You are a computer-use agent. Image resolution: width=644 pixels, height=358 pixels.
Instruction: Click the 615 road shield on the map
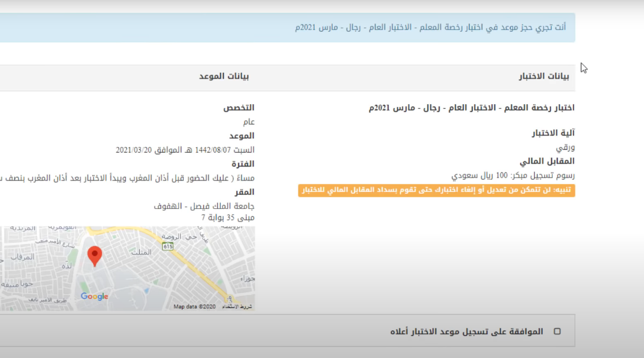pyautogui.click(x=167, y=246)
